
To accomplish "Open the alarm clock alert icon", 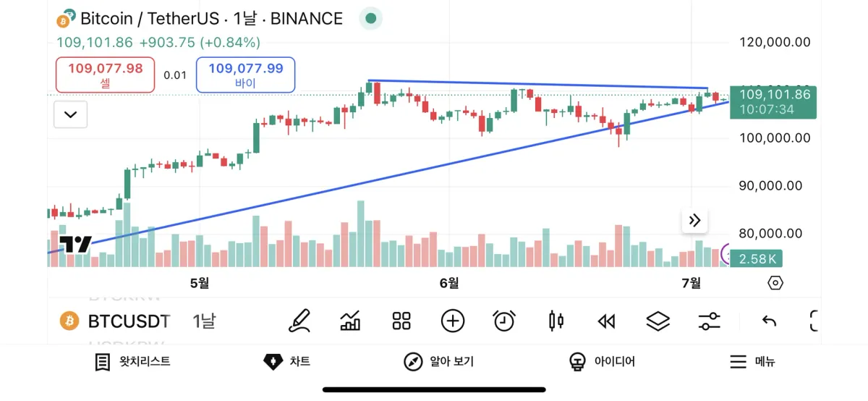I will [x=504, y=320].
